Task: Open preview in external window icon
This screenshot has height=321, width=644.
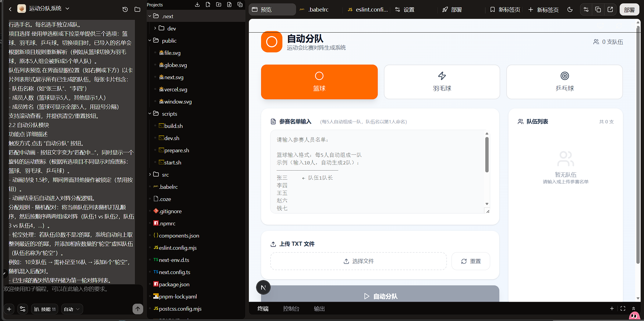Action: 610,9
